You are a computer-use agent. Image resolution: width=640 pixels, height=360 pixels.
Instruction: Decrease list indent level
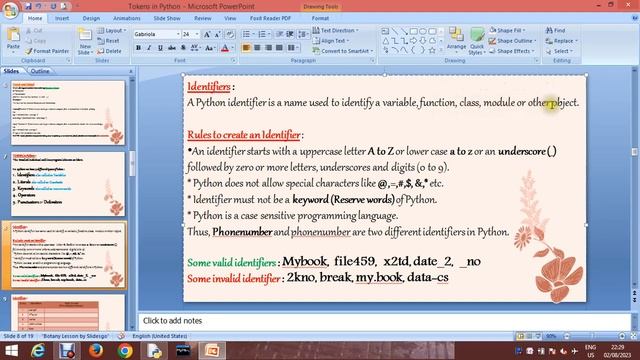280,34
